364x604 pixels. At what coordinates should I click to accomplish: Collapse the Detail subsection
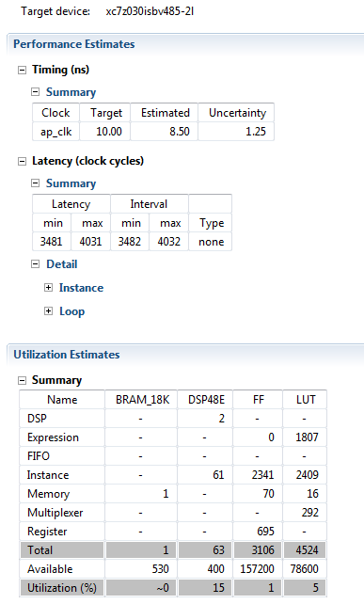click(x=36, y=264)
